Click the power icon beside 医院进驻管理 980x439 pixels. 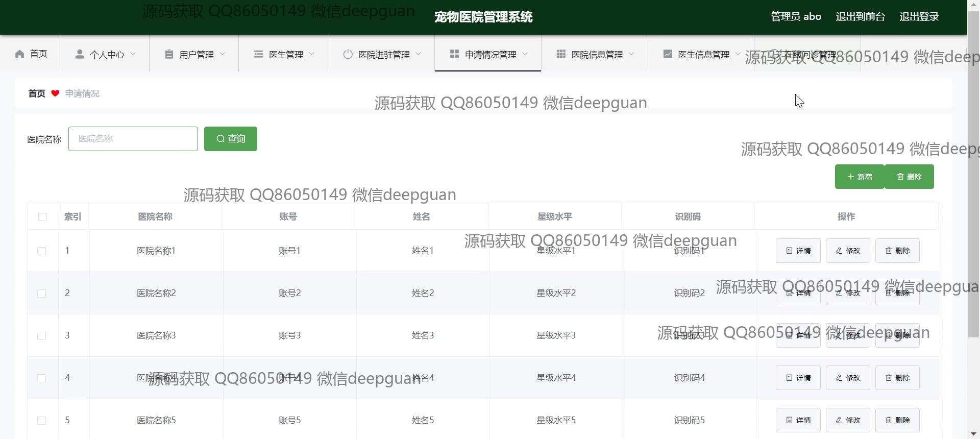point(348,54)
